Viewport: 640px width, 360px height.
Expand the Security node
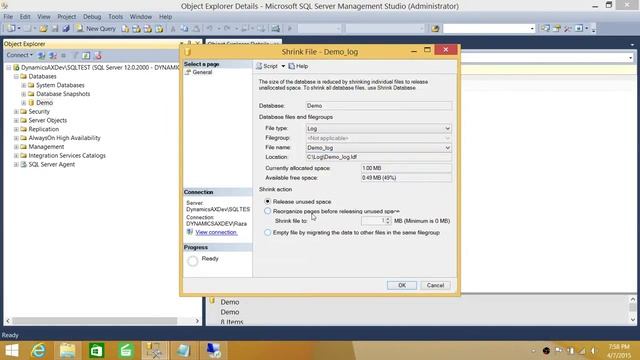tap(16, 111)
